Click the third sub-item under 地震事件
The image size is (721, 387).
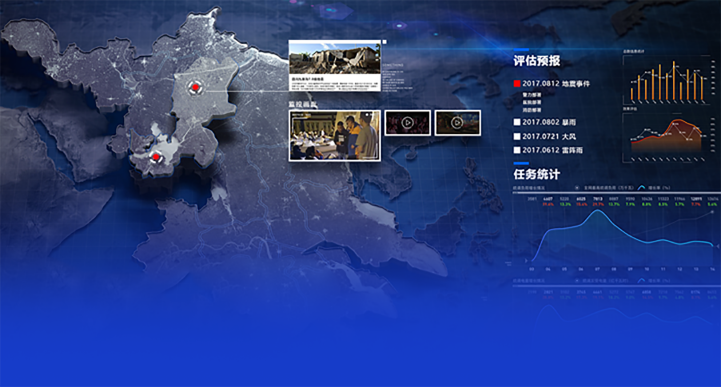[x=532, y=110]
